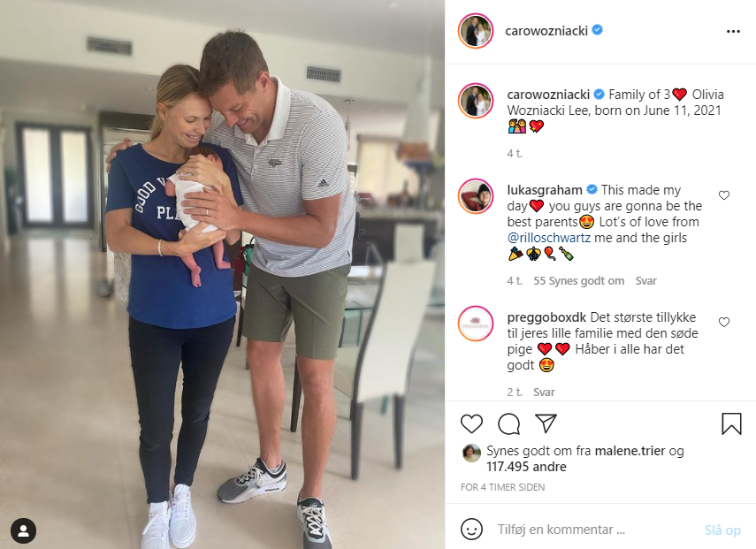Image resolution: width=756 pixels, height=549 pixels.
Task: Open the preggoboxdk profile avatar
Action: click(x=476, y=324)
